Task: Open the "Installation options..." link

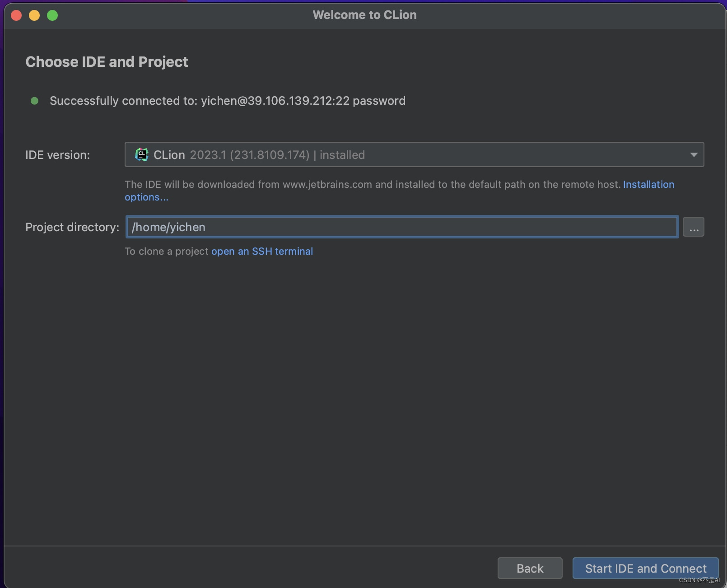Action: click(x=648, y=184)
